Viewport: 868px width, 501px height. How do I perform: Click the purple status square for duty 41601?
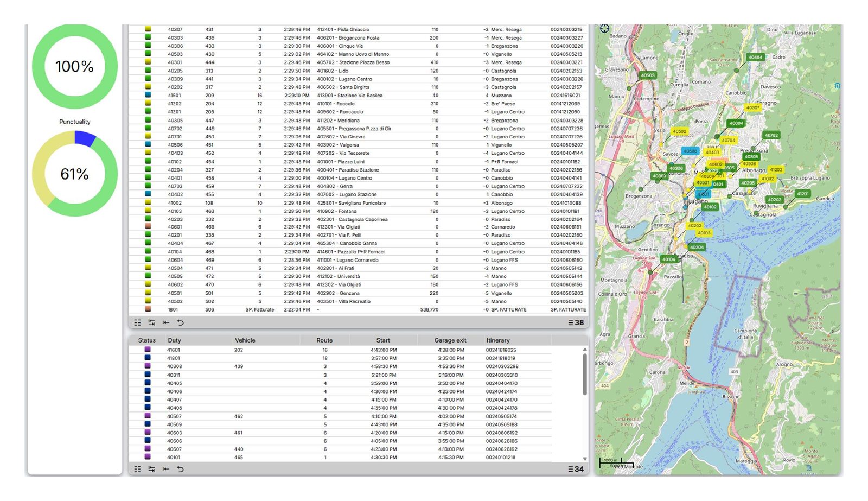148,350
